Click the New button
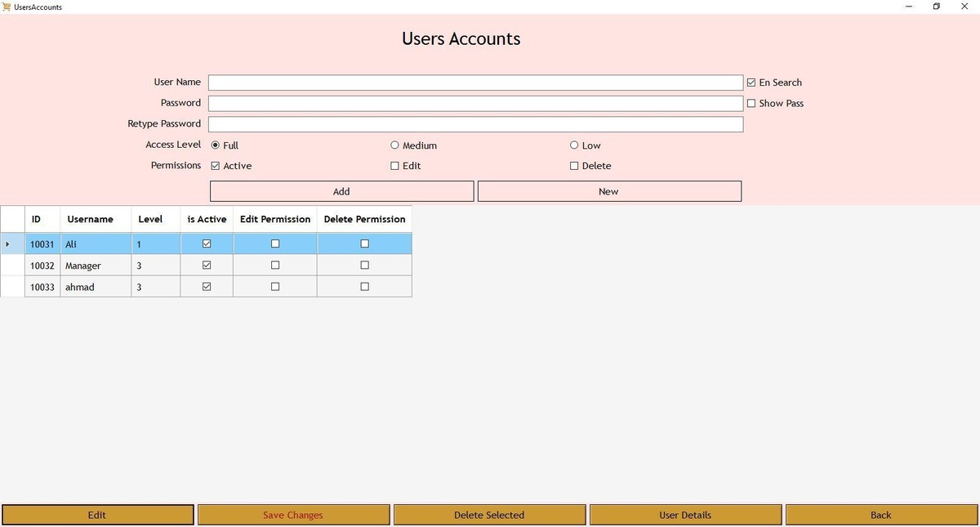Image resolution: width=980 pixels, height=527 pixels. 609,191
